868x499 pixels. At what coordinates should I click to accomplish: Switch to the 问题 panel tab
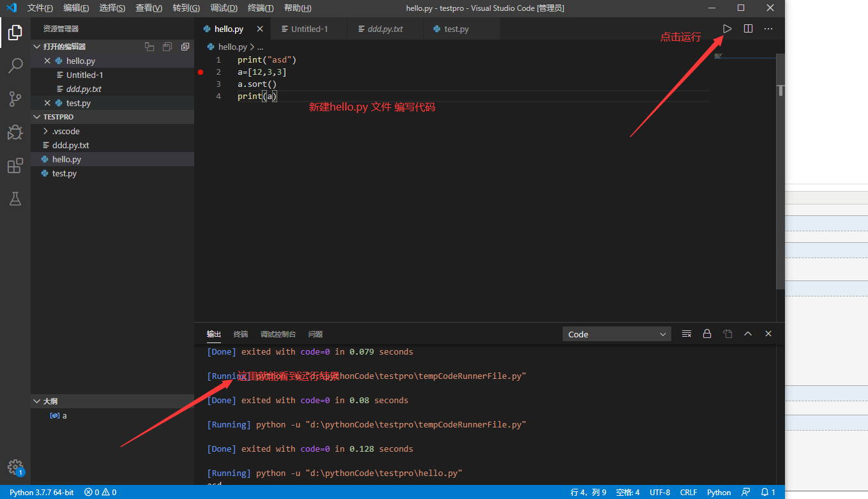click(316, 334)
